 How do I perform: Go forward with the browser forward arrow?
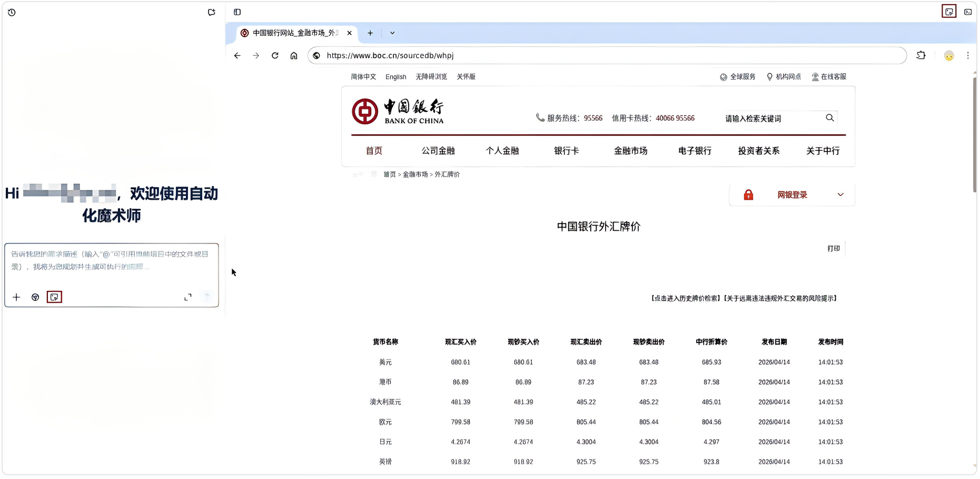point(256,55)
